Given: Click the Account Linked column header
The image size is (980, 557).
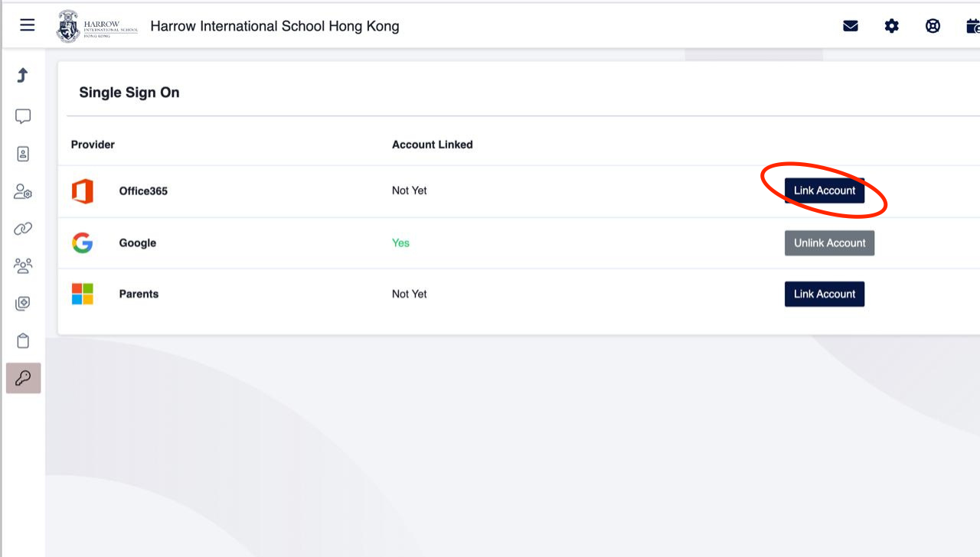Looking at the screenshot, I should point(433,145).
